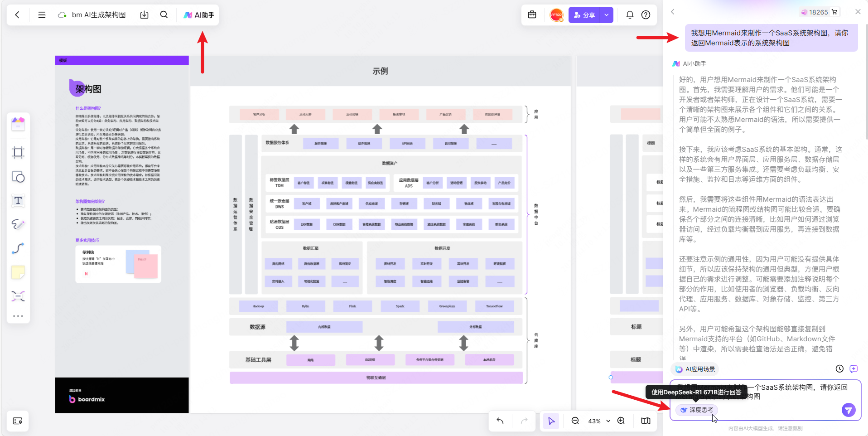Click the export download icon
This screenshot has width=868, height=436.
tap(144, 15)
